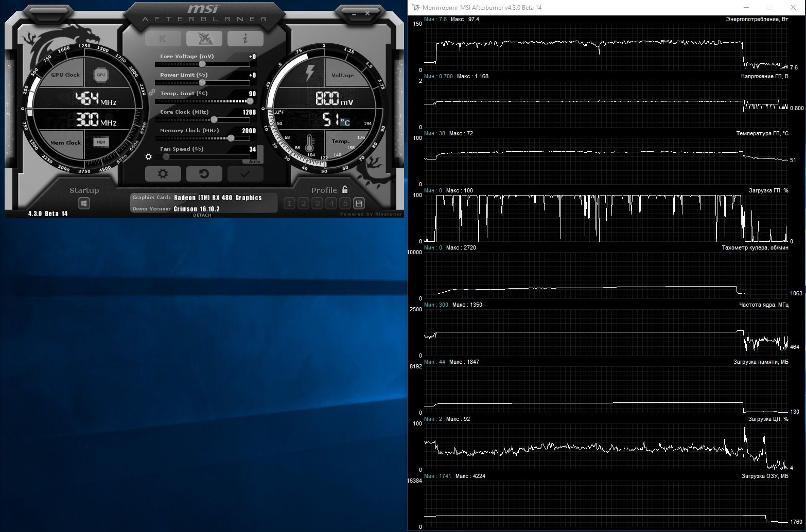Click the Fan Speed value field showing 34
Viewport: 806px width, 532px height.
252,149
